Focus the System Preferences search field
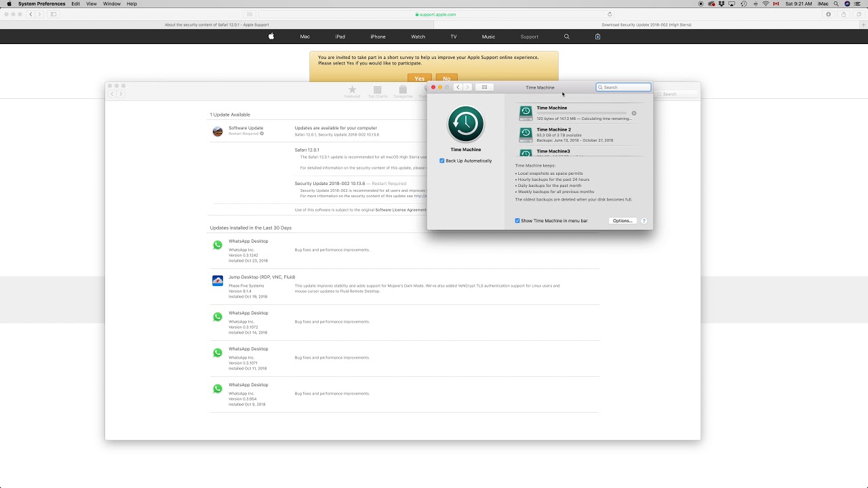 (x=623, y=87)
